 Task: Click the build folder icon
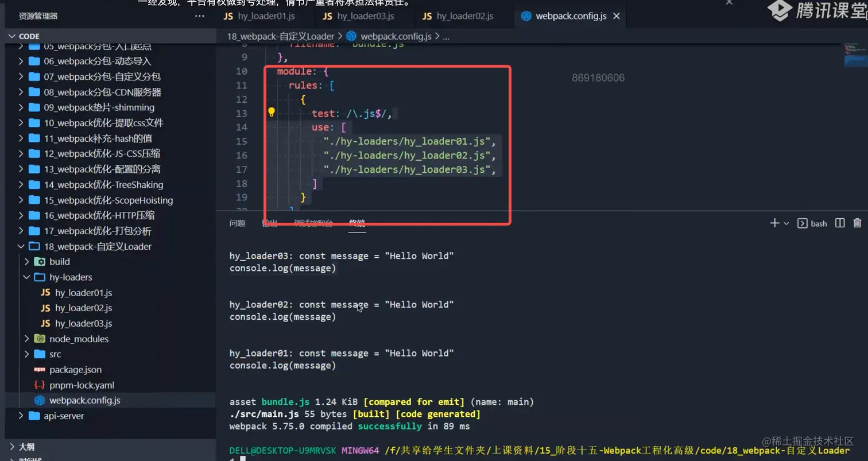40,262
